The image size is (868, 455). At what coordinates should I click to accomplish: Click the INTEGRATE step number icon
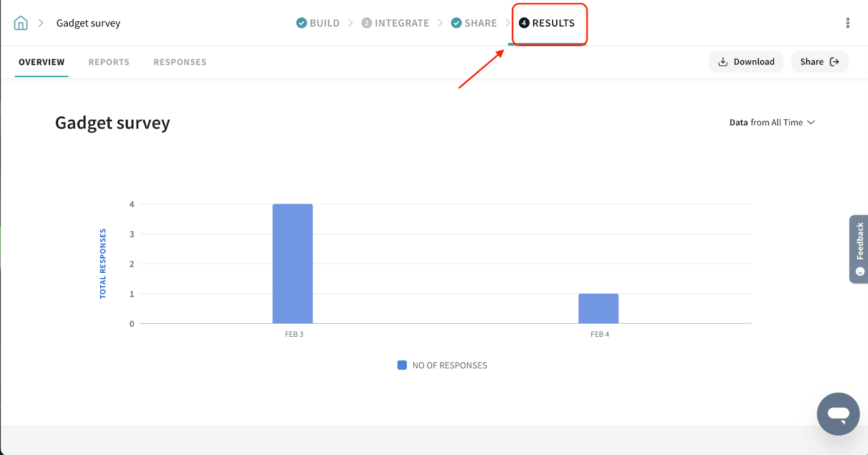pyautogui.click(x=367, y=23)
